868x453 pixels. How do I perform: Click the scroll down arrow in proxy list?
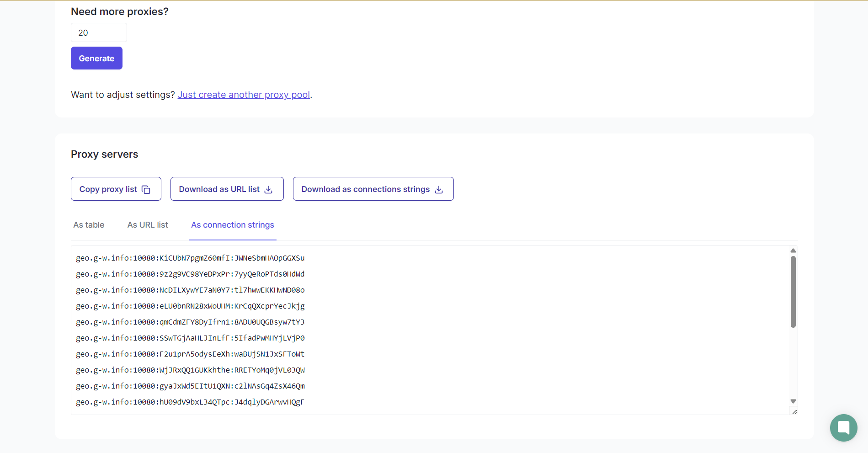(793, 401)
